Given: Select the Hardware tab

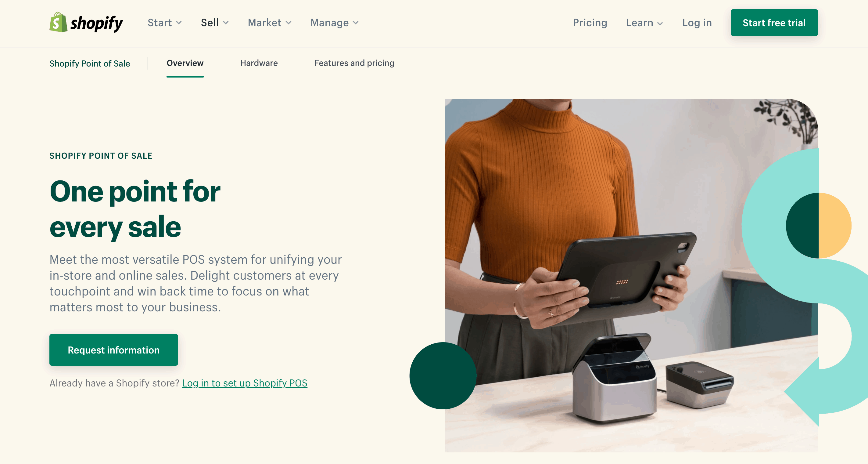Looking at the screenshot, I should pos(259,63).
